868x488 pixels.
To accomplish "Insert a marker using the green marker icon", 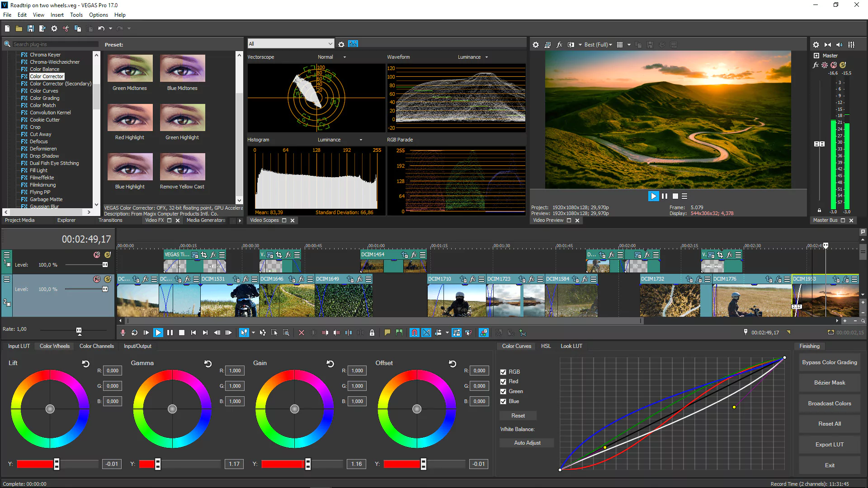I will [x=399, y=333].
